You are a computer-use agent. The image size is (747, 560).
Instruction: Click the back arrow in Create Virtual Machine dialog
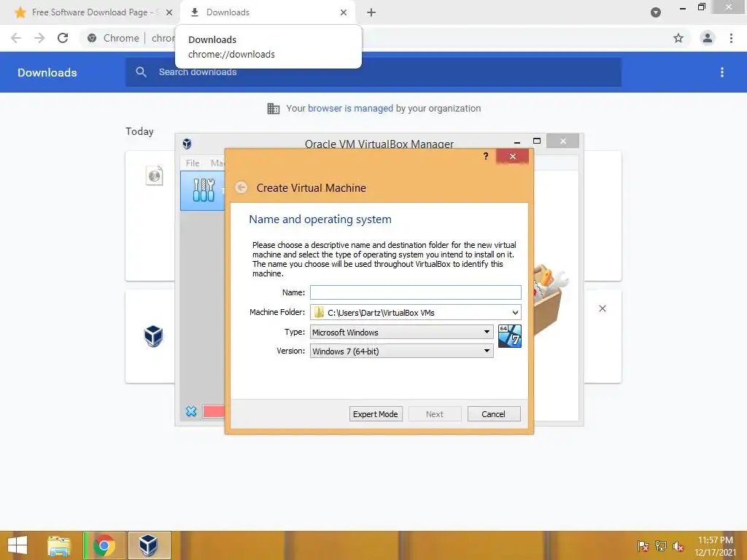click(x=241, y=187)
